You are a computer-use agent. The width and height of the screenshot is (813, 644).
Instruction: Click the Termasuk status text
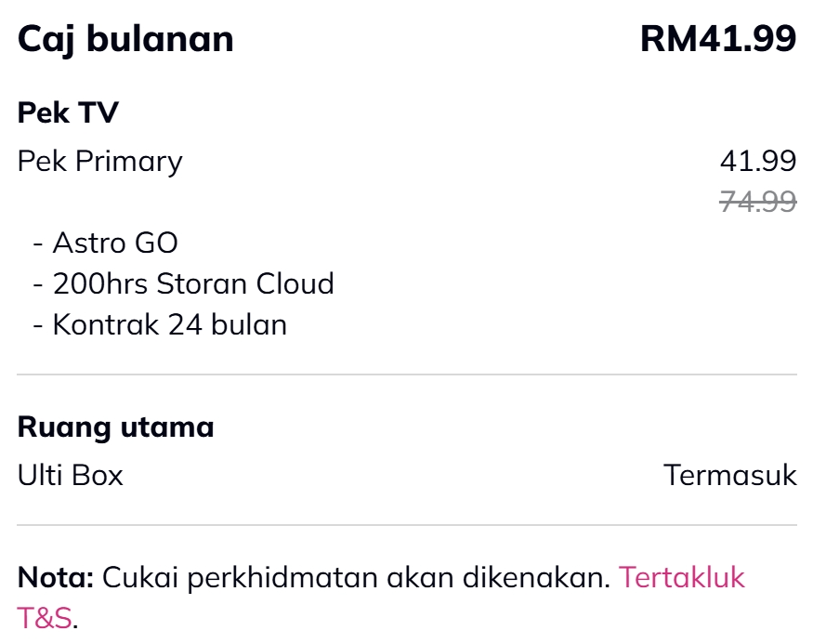[729, 475]
